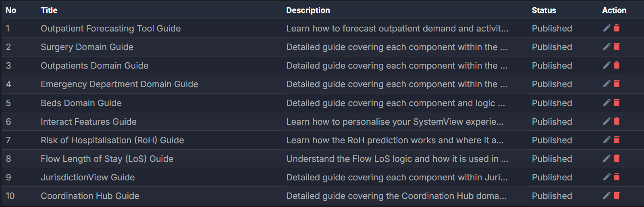Remove the Emergency Department Domain Guide
This screenshot has width=644, height=207.
click(x=617, y=84)
